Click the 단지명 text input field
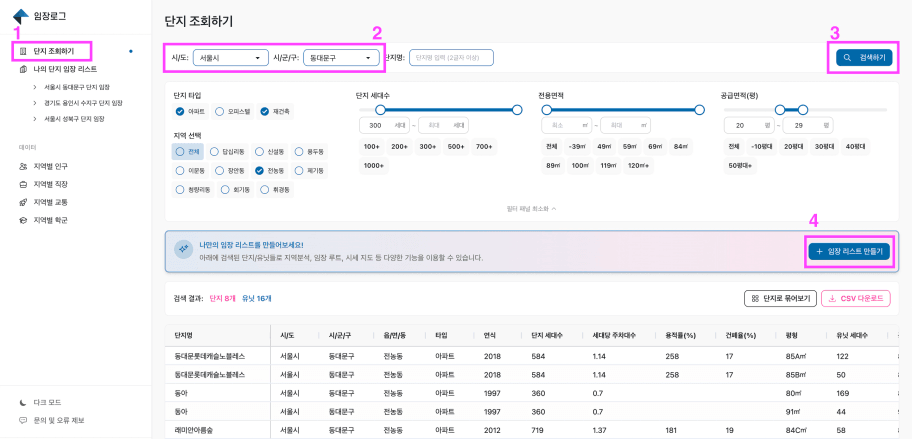 pyautogui.click(x=451, y=58)
